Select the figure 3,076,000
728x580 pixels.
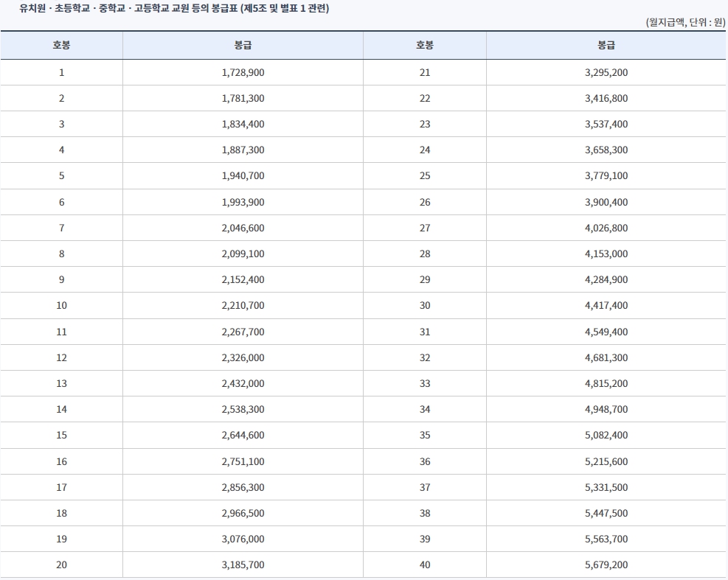[243, 539]
